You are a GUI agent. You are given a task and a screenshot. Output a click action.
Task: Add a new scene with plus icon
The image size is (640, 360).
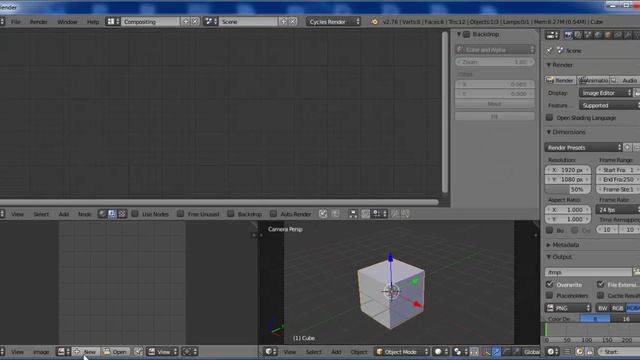pos(283,22)
